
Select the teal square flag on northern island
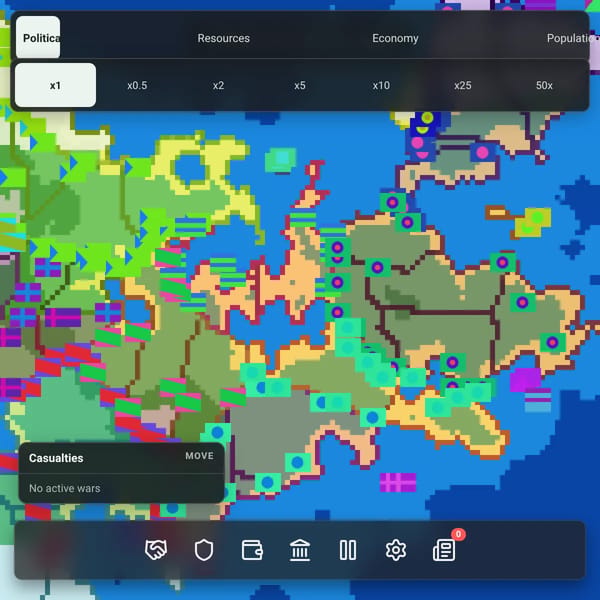point(281,160)
